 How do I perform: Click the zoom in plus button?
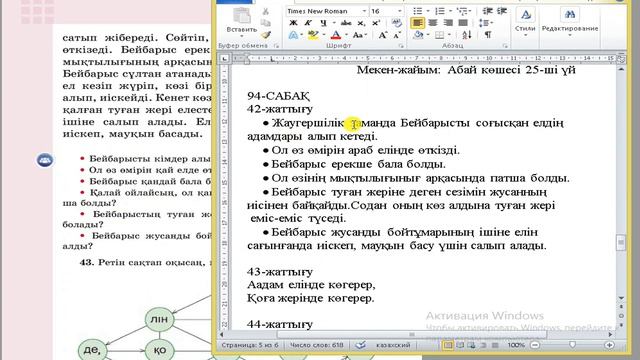(609, 345)
